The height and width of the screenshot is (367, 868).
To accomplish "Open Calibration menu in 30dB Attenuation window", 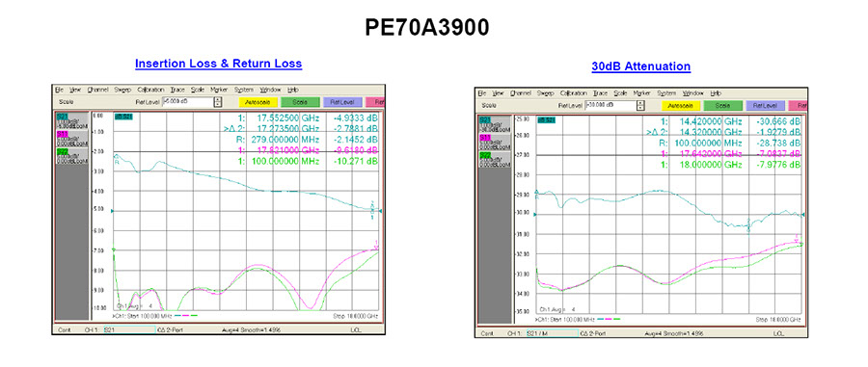I will click(574, 92).
